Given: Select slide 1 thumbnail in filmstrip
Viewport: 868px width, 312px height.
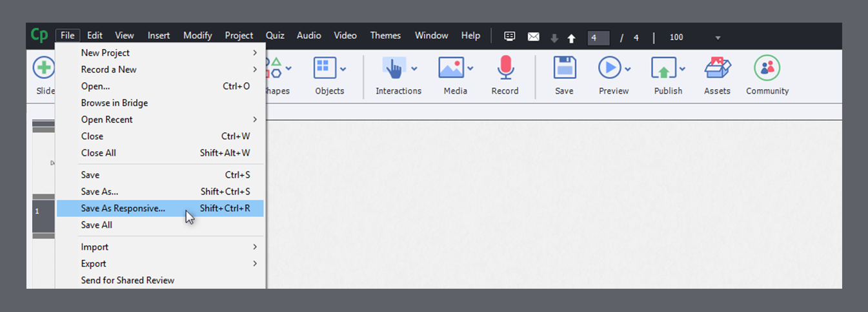Looking at the screenshot, I should coord(44,216).
